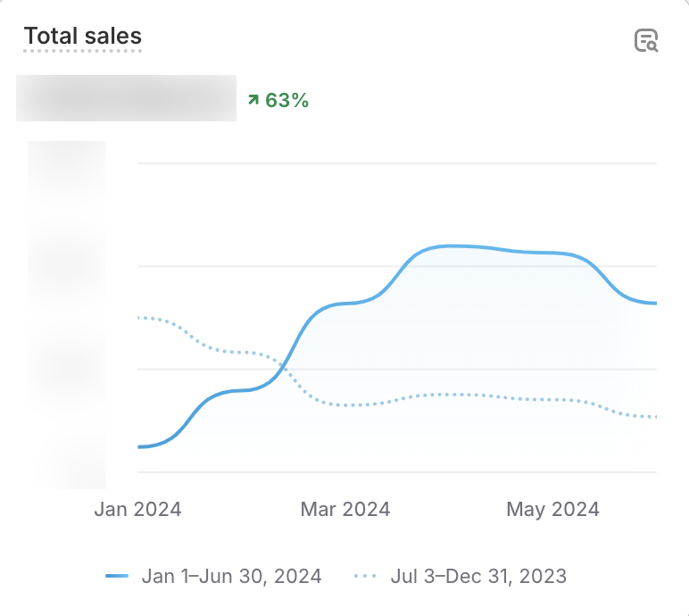Click the solid blue line legend swatch
The height and width of the screenshot is (616, 689).
117,576
